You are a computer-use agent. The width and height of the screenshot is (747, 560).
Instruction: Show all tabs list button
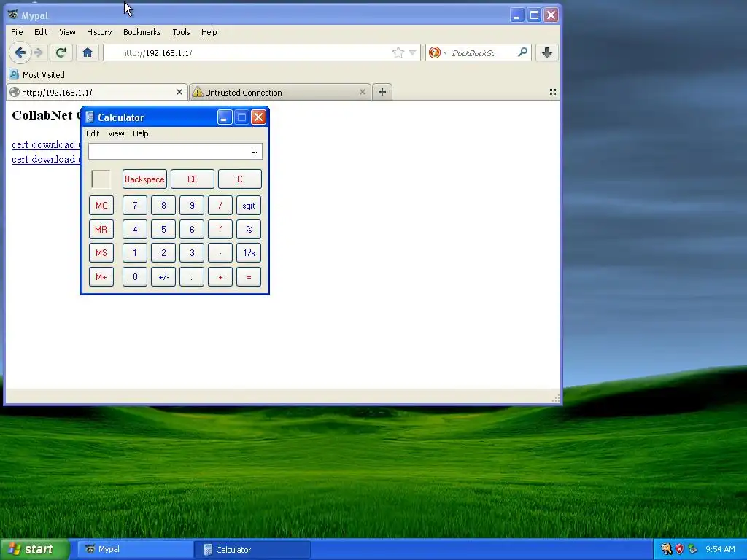[x=553, y=92]
